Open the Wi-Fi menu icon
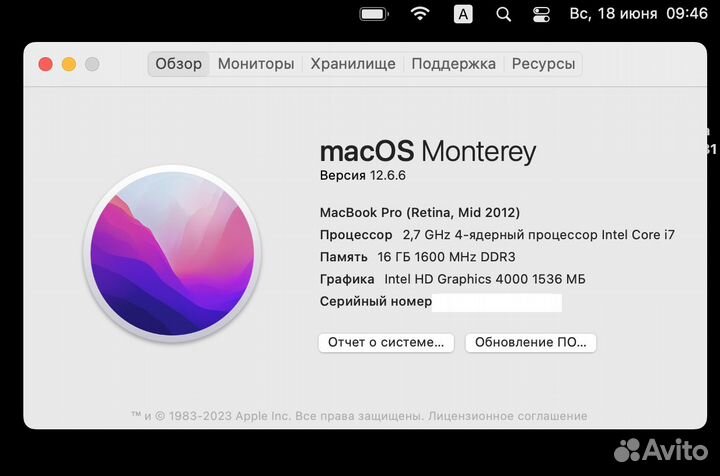 click(x=420, y=14)
